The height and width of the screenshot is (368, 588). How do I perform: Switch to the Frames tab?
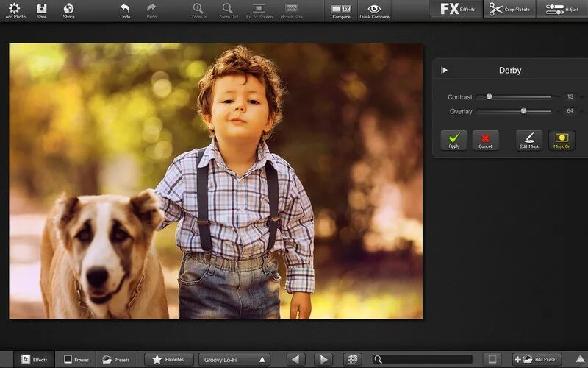(76, 359)
